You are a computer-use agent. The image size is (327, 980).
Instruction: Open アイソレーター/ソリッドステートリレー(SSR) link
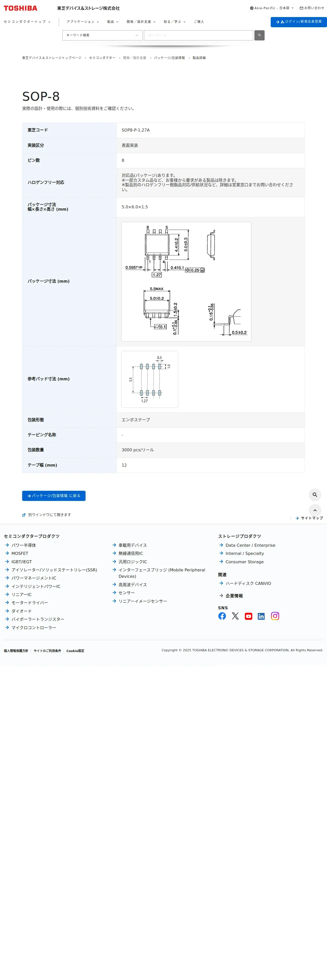(54, 570)
